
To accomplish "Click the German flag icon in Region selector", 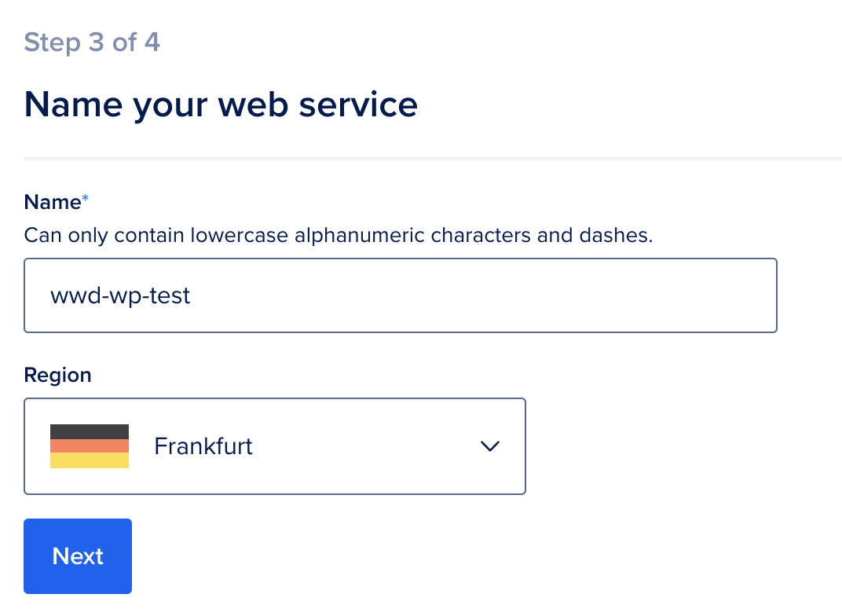I will click(89, 445).
